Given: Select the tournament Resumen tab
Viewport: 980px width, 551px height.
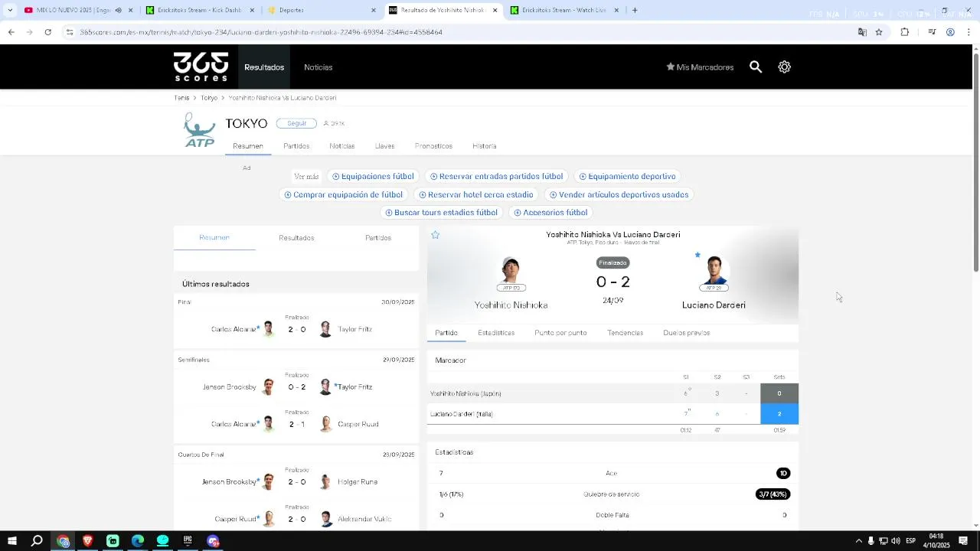Looking at the screenshot, I should click(x=248, y=146).
